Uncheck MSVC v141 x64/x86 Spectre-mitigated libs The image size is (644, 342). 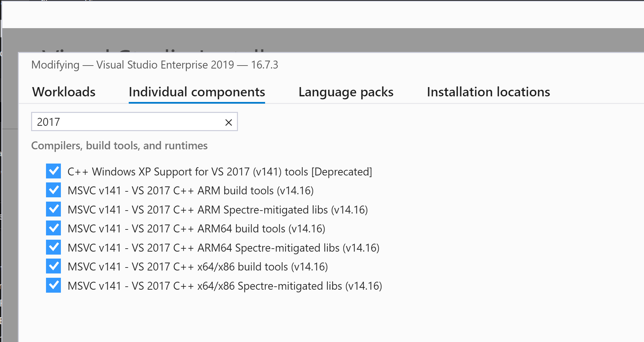(x=53, y=285)
